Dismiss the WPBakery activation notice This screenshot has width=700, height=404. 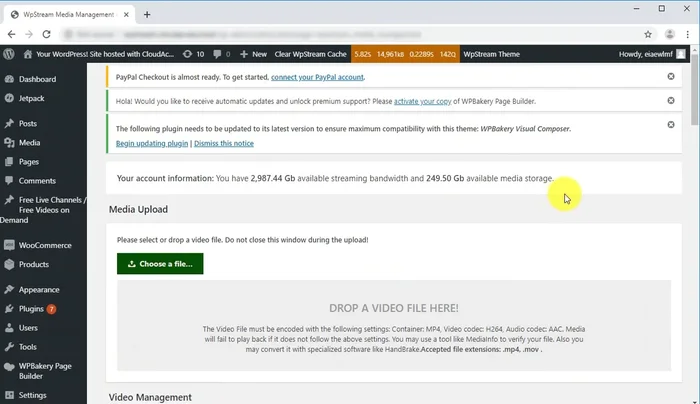point(671,100)
